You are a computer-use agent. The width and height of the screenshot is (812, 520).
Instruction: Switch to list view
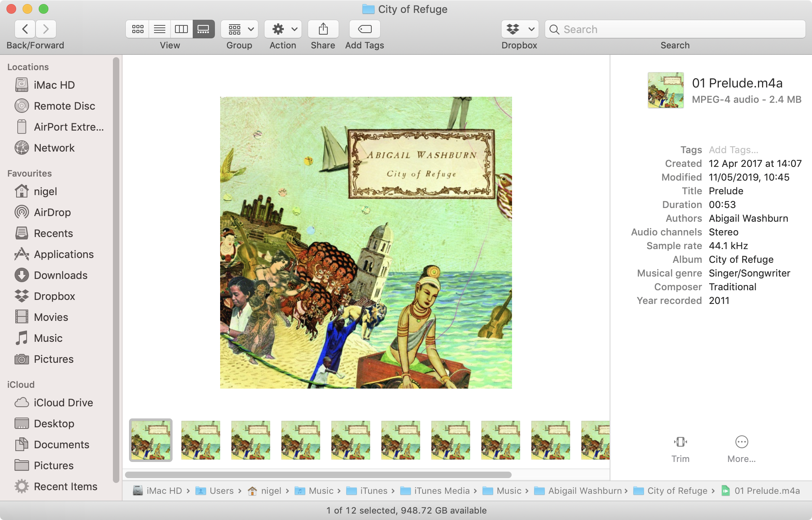(160, 29)
